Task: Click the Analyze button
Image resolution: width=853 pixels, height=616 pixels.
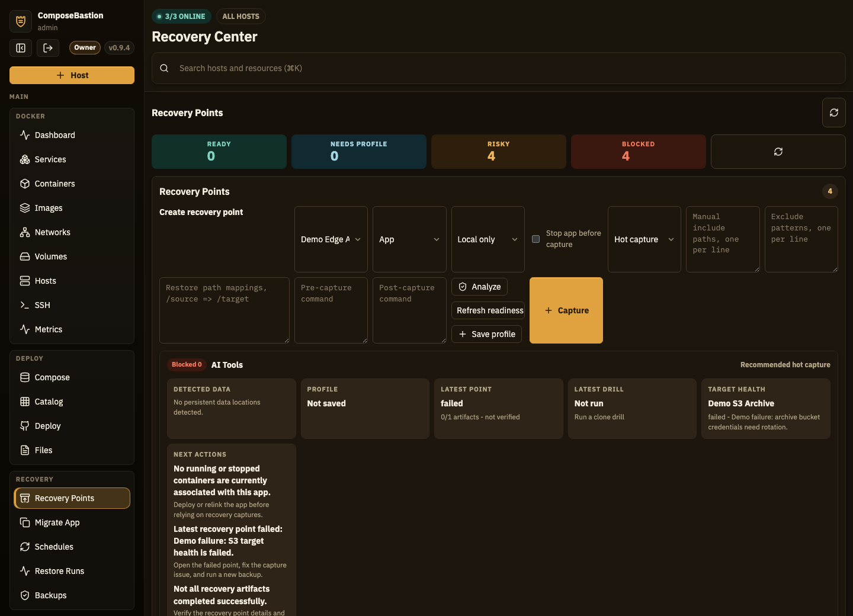Action: pyautogui.click(x=480, y=287)
